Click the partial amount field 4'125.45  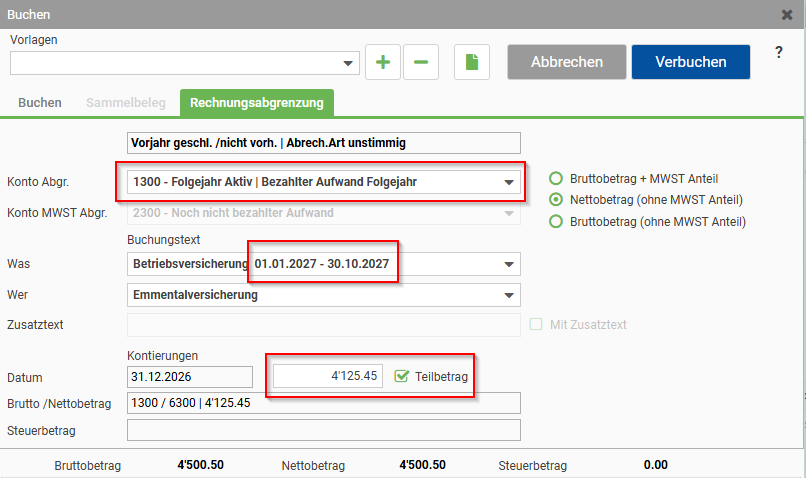[x=328, y=376]
